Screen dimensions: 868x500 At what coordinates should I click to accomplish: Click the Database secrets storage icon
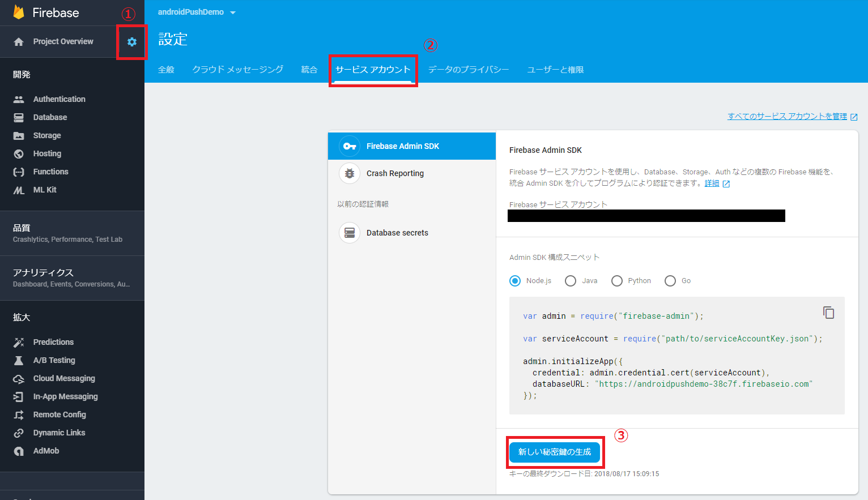[x=350, y=233]
